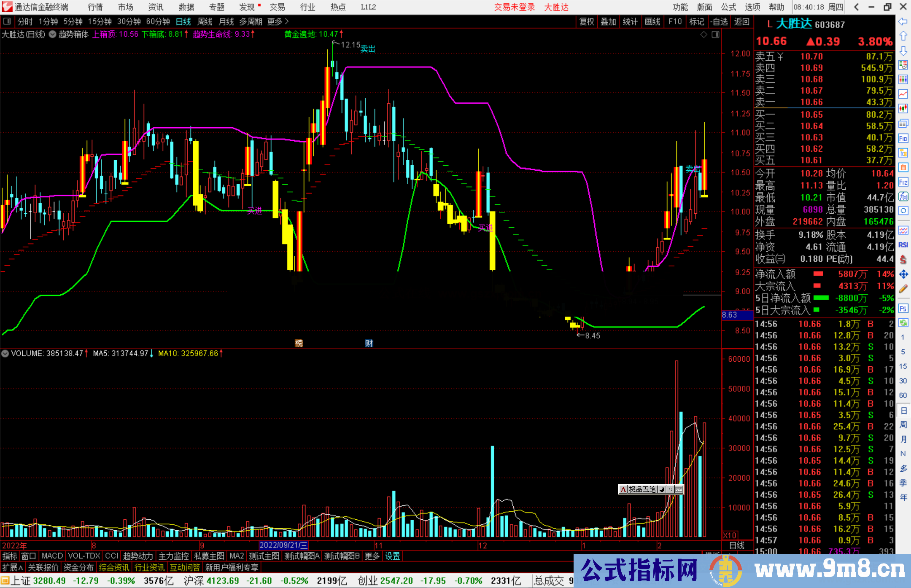Click the candlestick chart sidebar icon

[903, 109]
